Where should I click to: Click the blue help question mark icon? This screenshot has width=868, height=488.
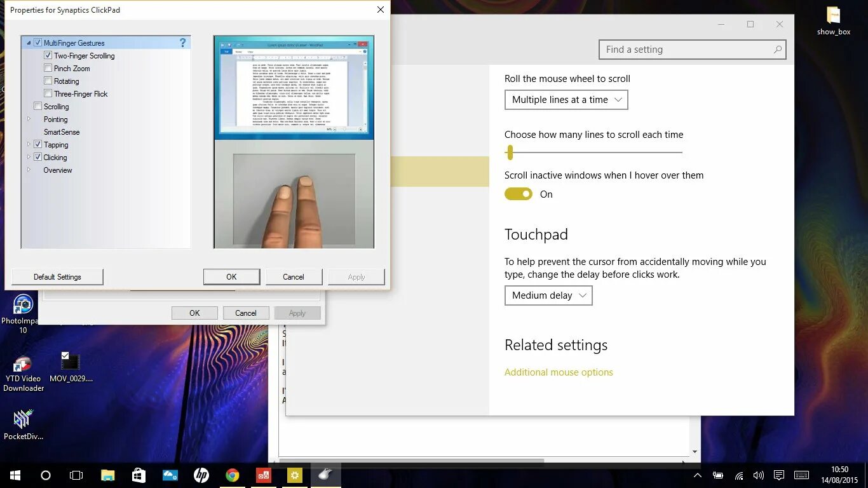(183, 43)
